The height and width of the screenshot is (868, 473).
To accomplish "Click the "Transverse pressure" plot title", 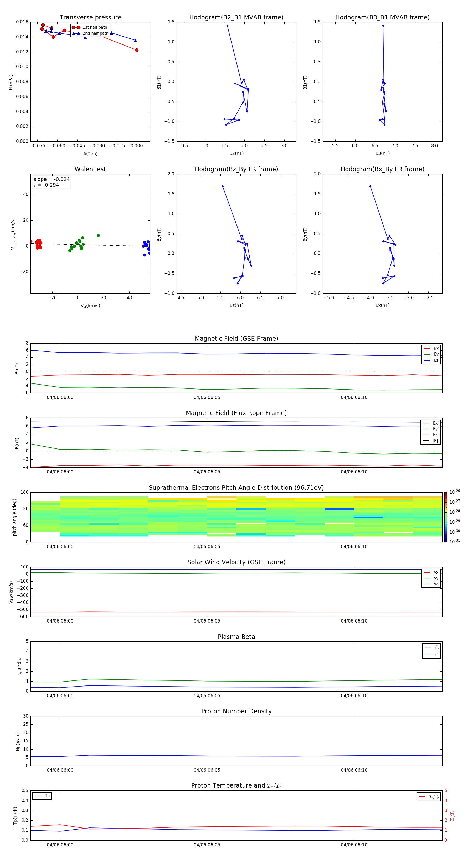I will pos(90,18).
